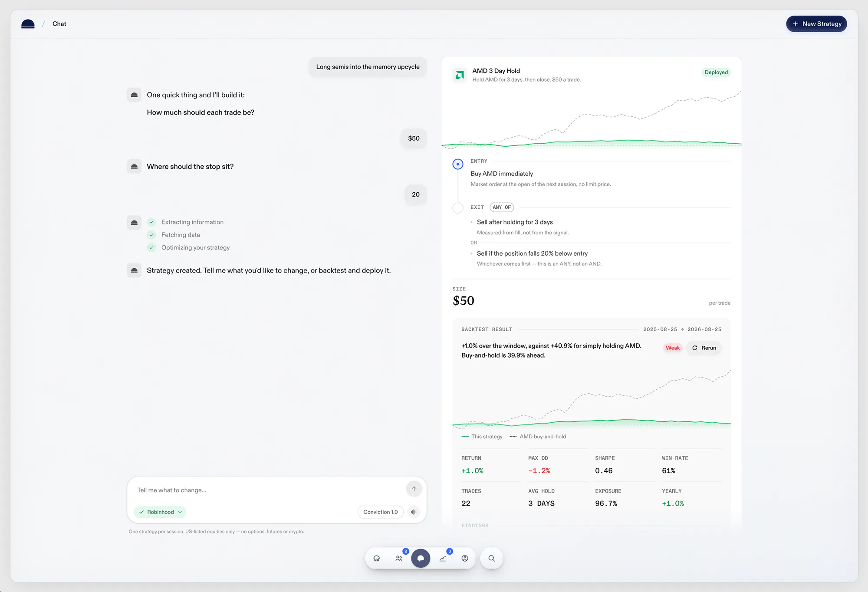868x592 pixels.
Task: Select the chat bubble icon in dock
Action: pos(421,559)
